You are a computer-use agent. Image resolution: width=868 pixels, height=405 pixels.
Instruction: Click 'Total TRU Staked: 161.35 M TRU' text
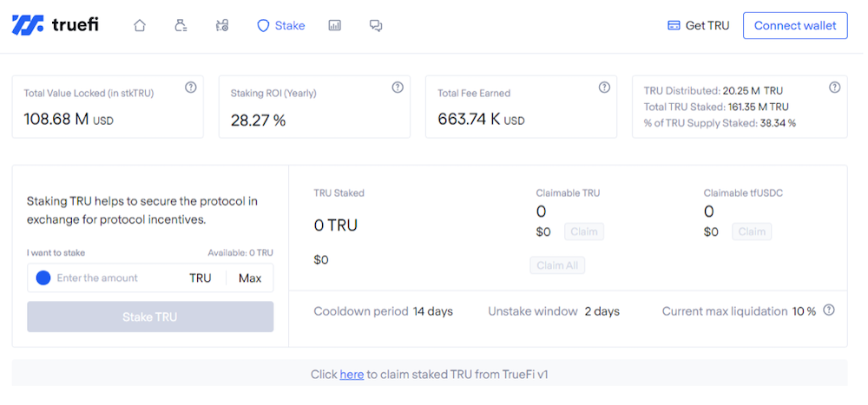click(x=716, y=107)
